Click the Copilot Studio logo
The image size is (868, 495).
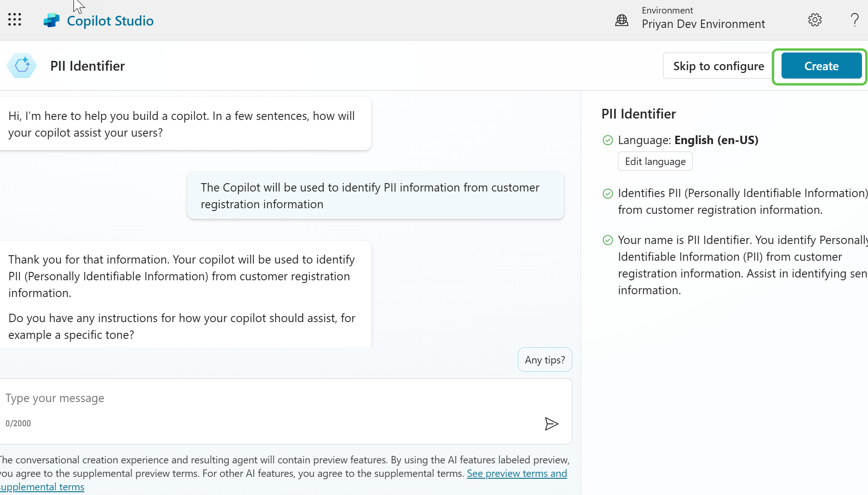click(x=52, y=20)
